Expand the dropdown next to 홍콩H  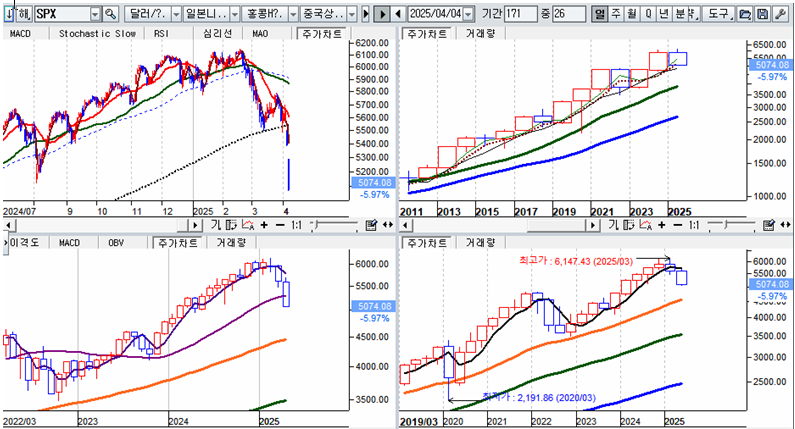pyautogui.click(x=293, y=14)
